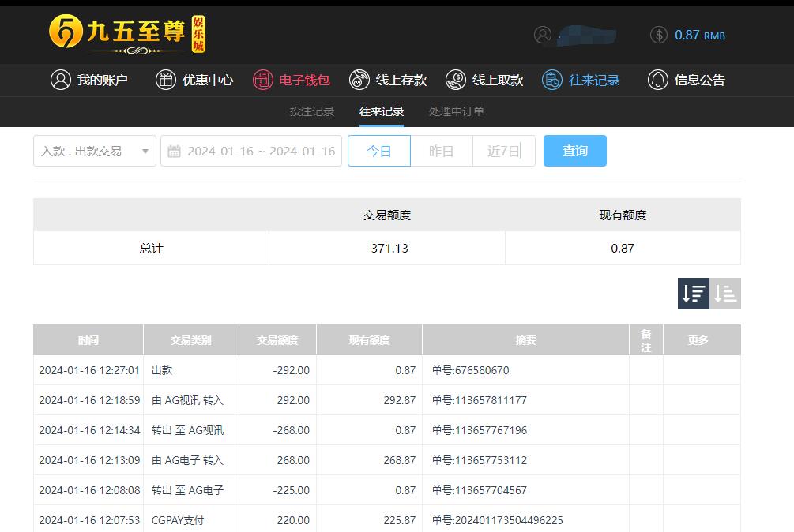Click the balance dollar coin icon
The image size is (794, 532).
[659, 35]
